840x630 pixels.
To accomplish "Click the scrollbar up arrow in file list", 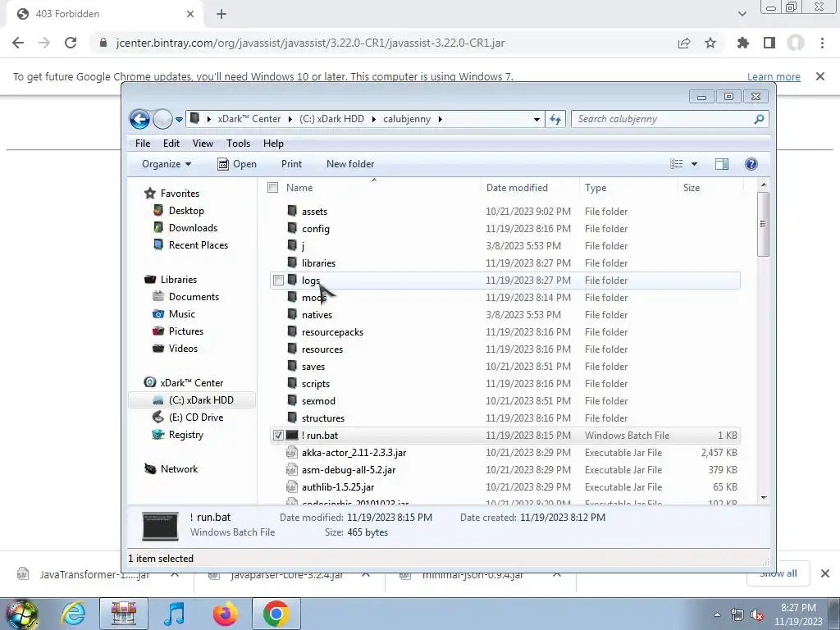I will click(764, 185).
